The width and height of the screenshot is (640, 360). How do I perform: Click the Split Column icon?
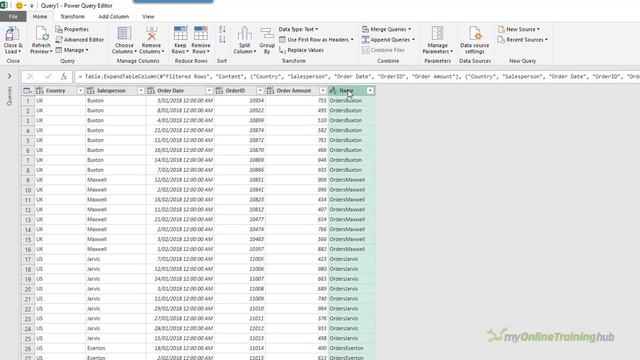point(244,34)
